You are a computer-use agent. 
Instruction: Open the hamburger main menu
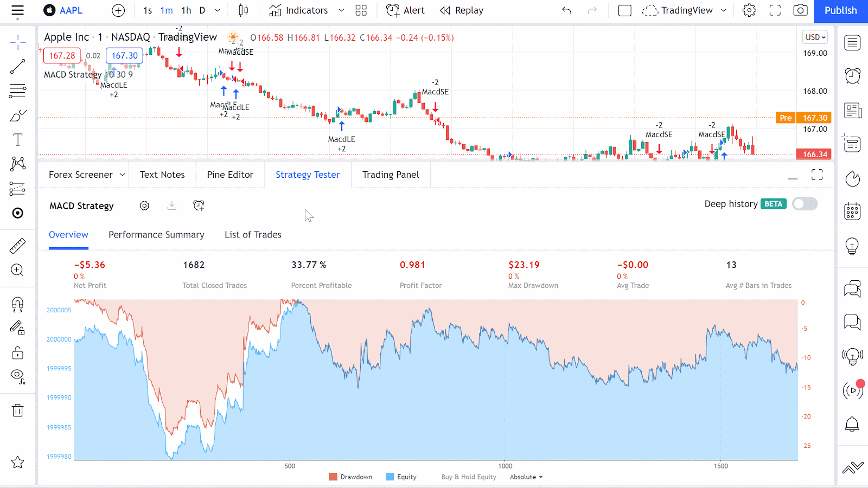pos(17,10)
